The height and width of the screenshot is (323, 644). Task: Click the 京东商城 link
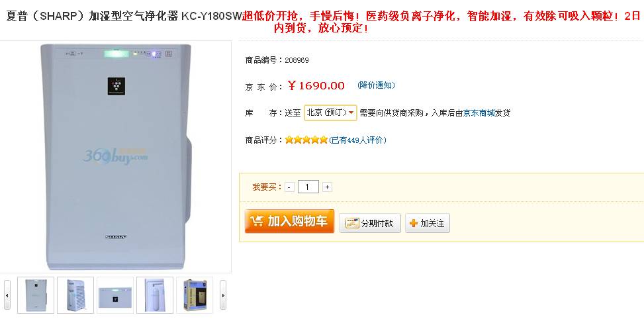pyautogui.click(x=479, y=113)
